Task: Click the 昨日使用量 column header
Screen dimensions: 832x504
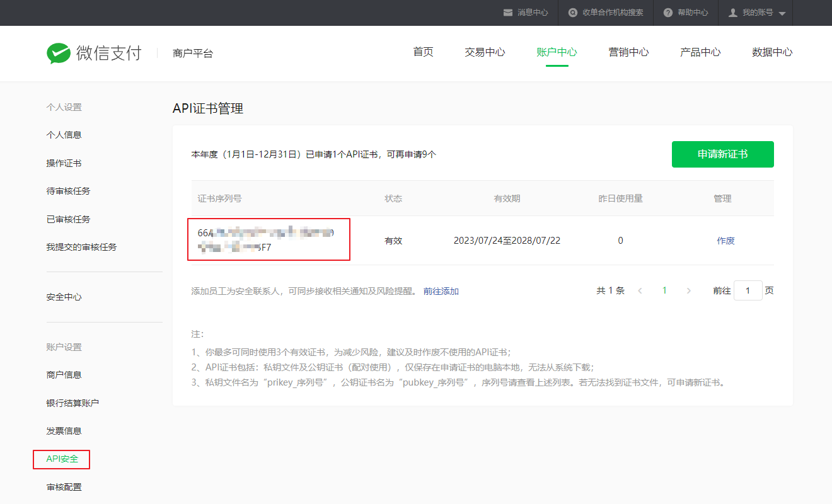Action: (620, 198)
